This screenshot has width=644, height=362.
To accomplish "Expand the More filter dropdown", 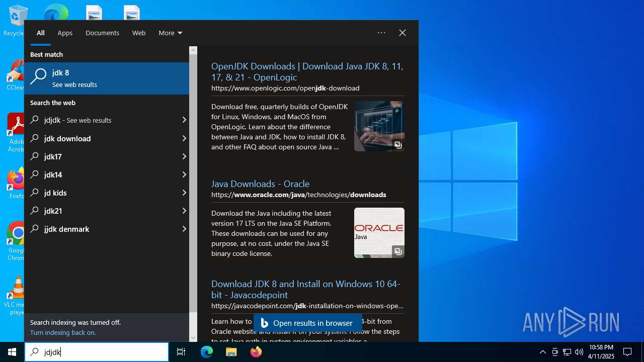I will tap(171, 33).
